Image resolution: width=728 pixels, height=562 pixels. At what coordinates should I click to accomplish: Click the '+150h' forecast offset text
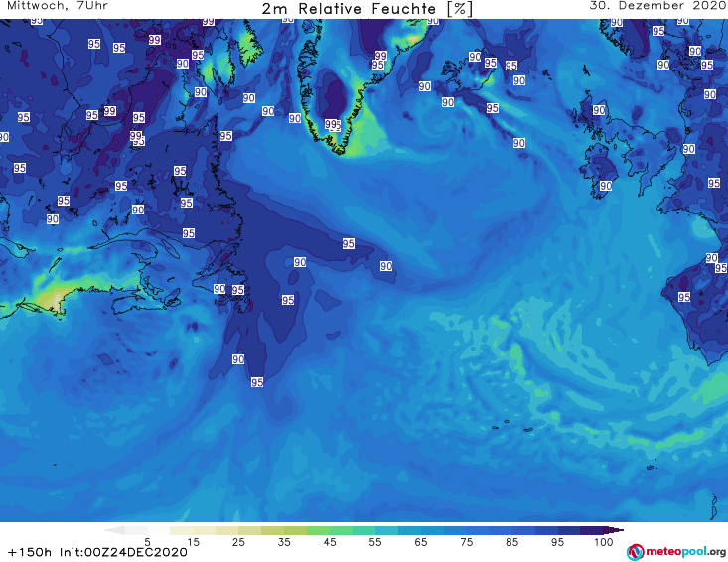(30, 552)
